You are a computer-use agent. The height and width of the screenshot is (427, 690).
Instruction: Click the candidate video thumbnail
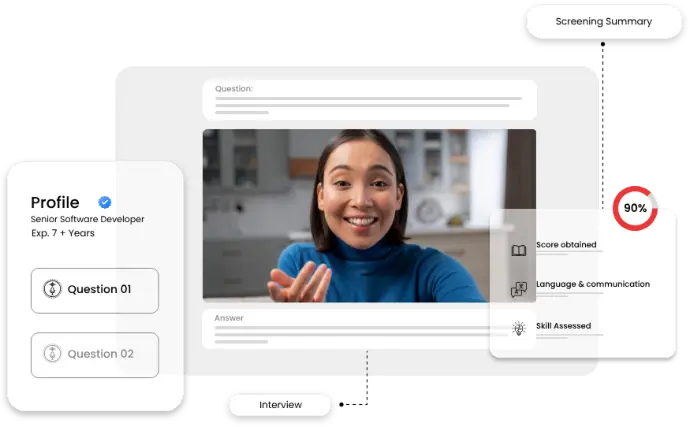pos(369,214)
